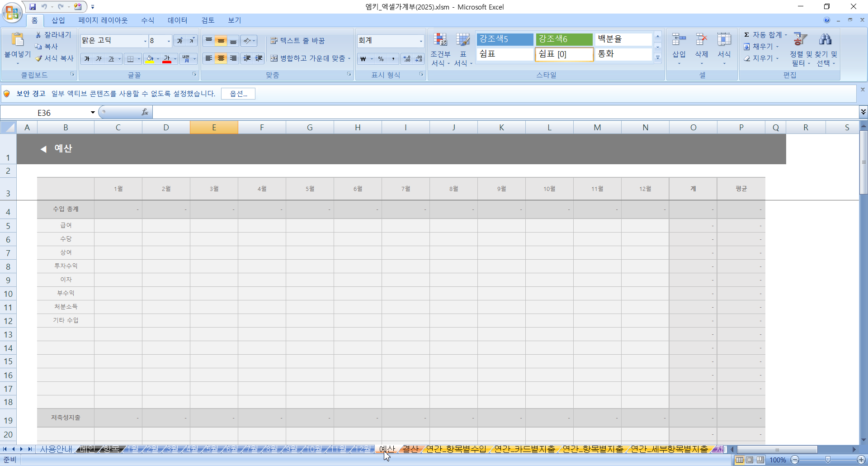Switch to the 삽입 ribbon tab
The width and height of the screenshot is (868, 466).
[x=58, y=20]
